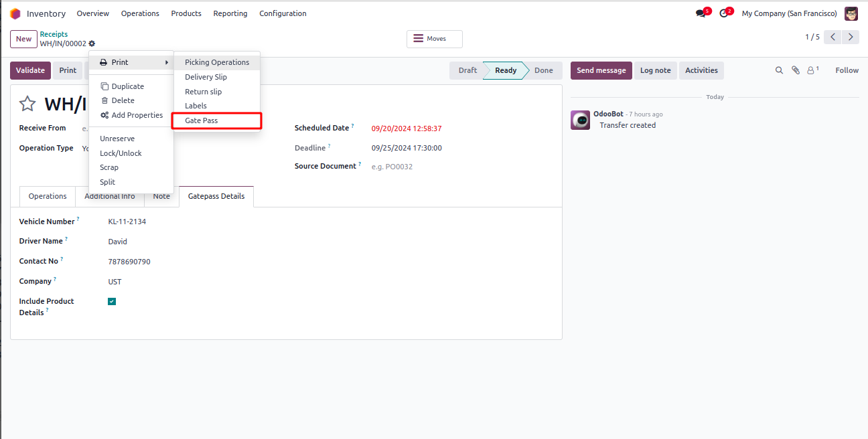This screenshot has width=868, height=439.
Task: Open the discuss messages icon
Action: 701,13
